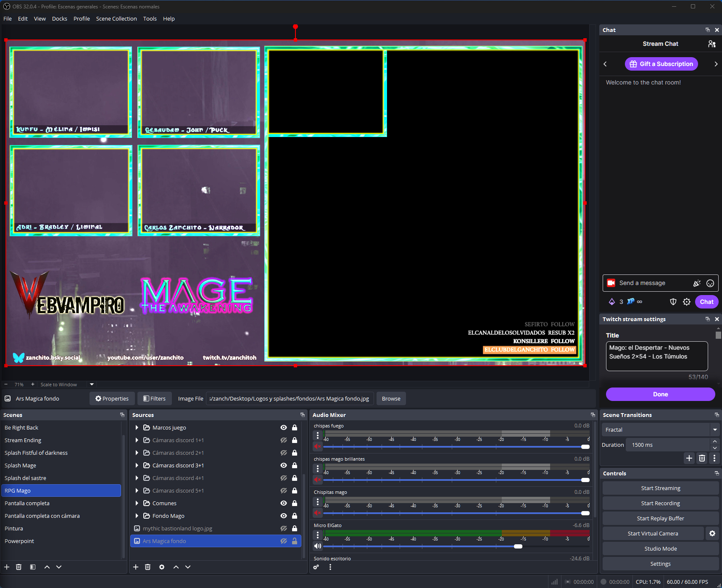722x588 pixels.
Task: Open the Scene Collection menu
Action: (x=116, y=18)
